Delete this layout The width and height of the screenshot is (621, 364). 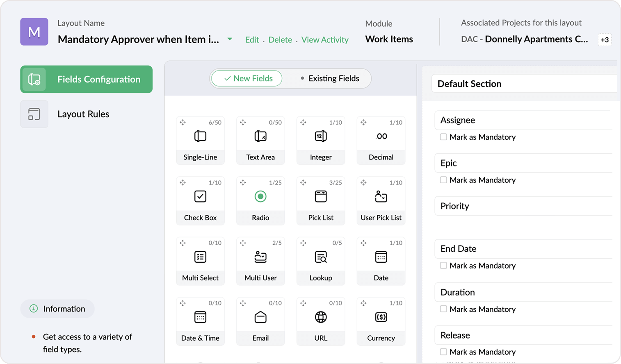coord(280,40)
